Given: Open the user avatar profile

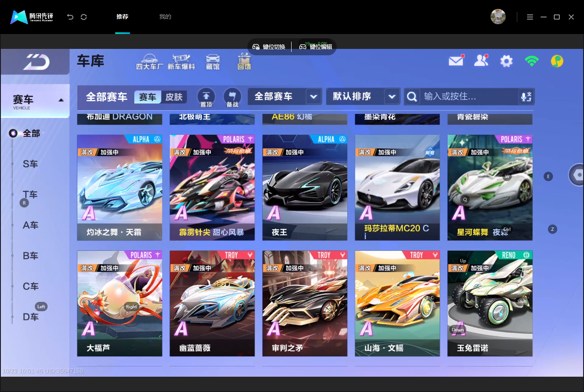Looking at the screenshot, I should pos(498,17).
